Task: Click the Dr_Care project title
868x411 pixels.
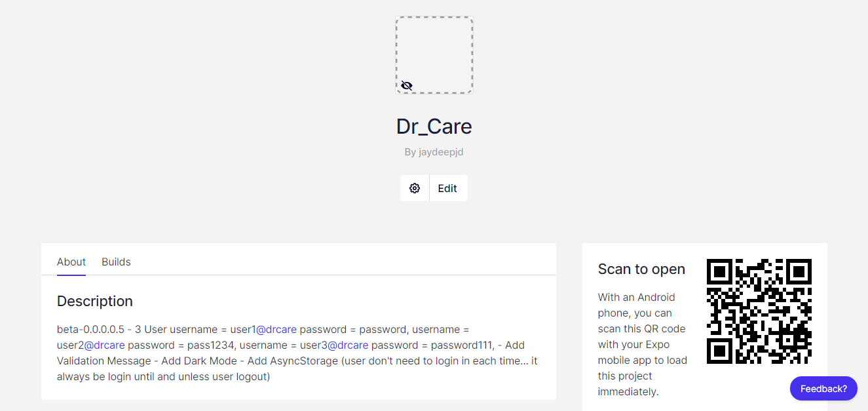Action: (434, 126)
